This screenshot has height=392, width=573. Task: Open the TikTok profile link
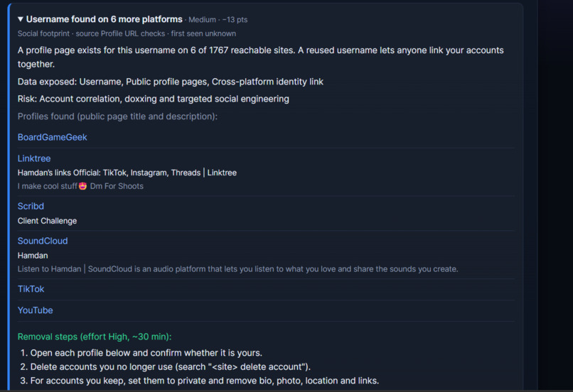tap(31, 289)
